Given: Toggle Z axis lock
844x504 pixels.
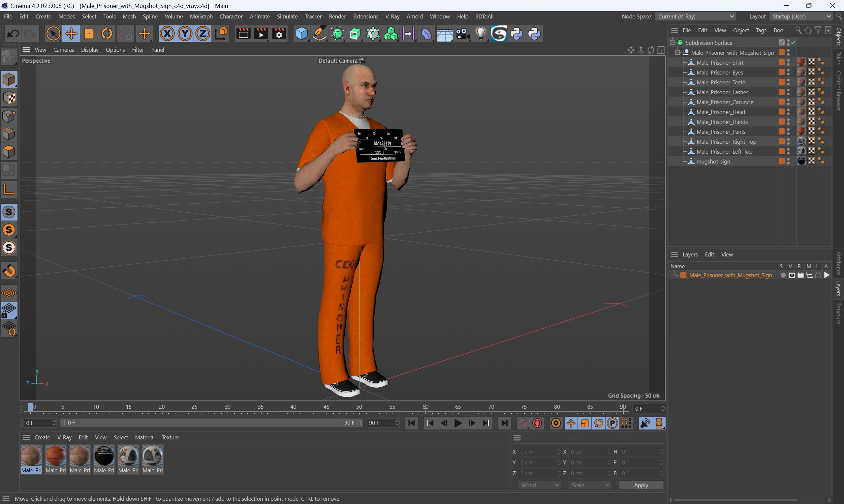Looking at the screenshot, I should click(x=203, y=34).
